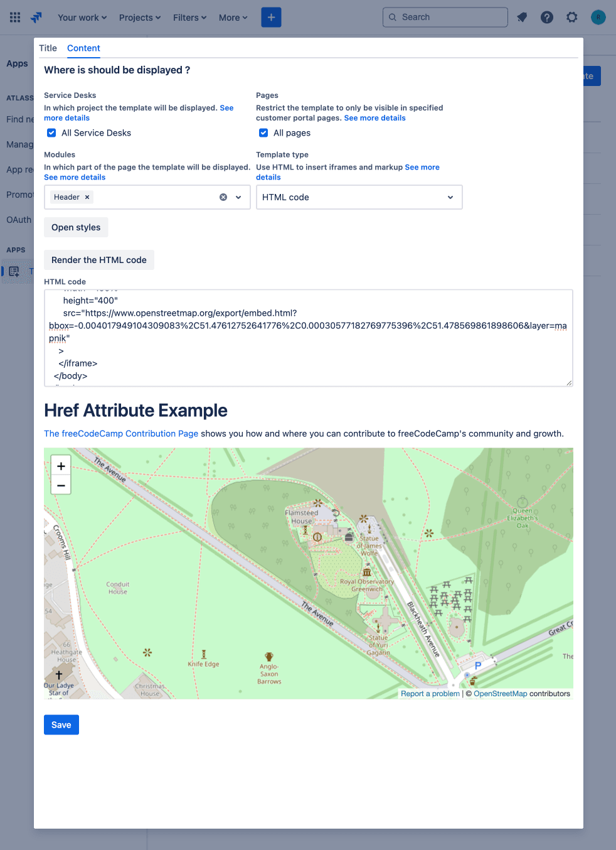Zoom in on the map

pyautogui.click(x=61, y=466)
